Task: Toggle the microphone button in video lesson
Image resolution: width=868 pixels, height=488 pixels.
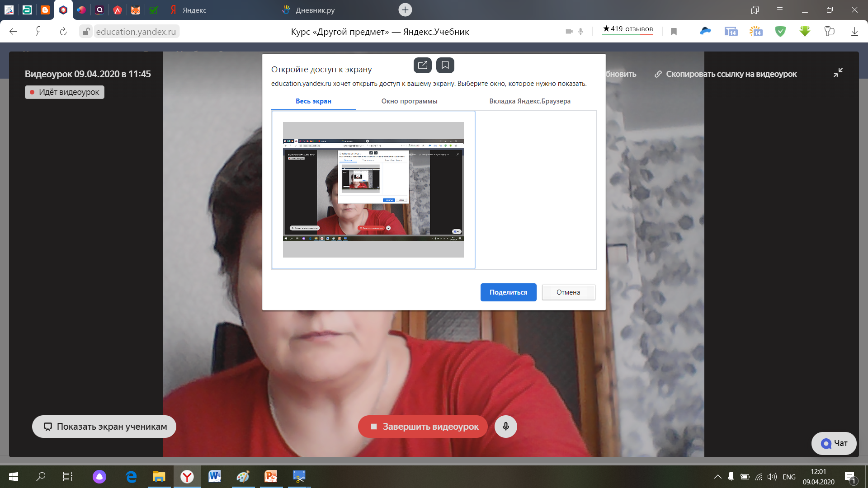Action: click(505, 427)
